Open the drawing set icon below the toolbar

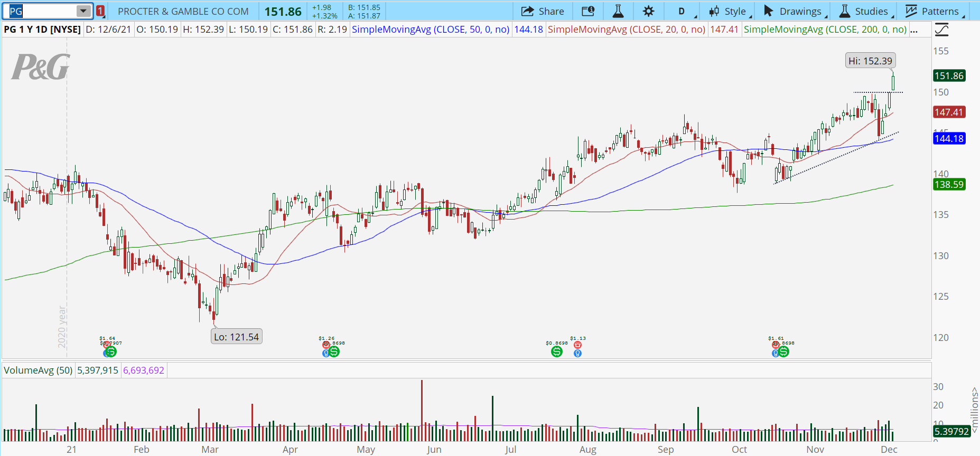pos(941,30)
